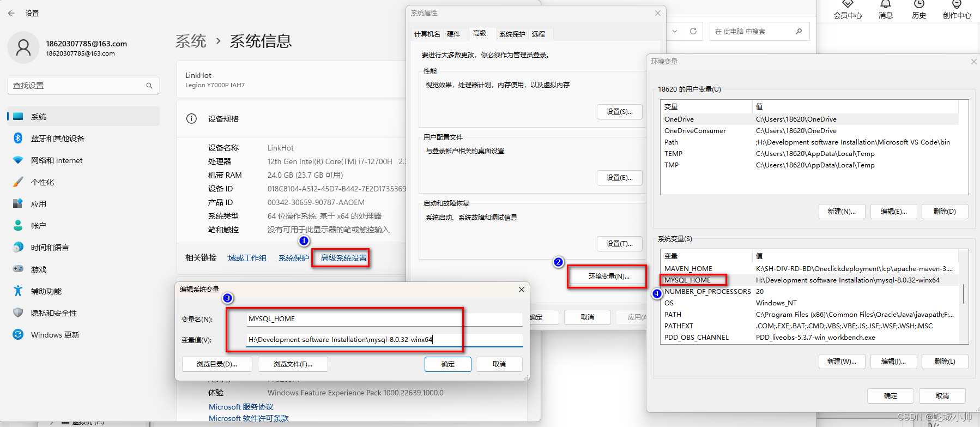Viewport: 980px width, 427px height.
Task: Select the PATHEXT system variable row
Action: [809, 326]
